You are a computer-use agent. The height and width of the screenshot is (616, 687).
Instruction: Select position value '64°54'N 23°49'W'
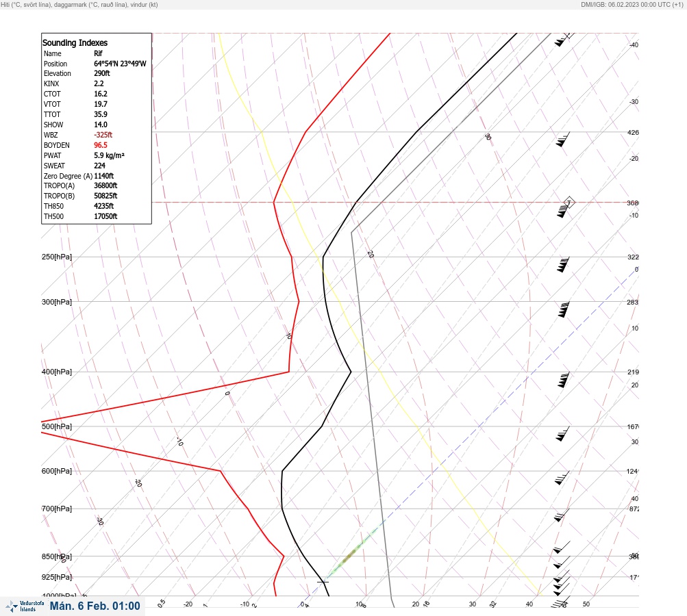(x=120, y=64)
